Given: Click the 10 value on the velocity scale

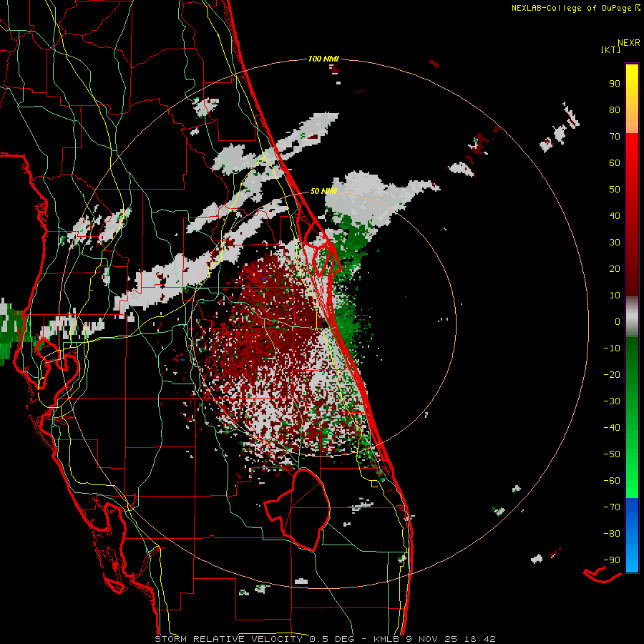Looking at the screenshot, I should [615, 296].
